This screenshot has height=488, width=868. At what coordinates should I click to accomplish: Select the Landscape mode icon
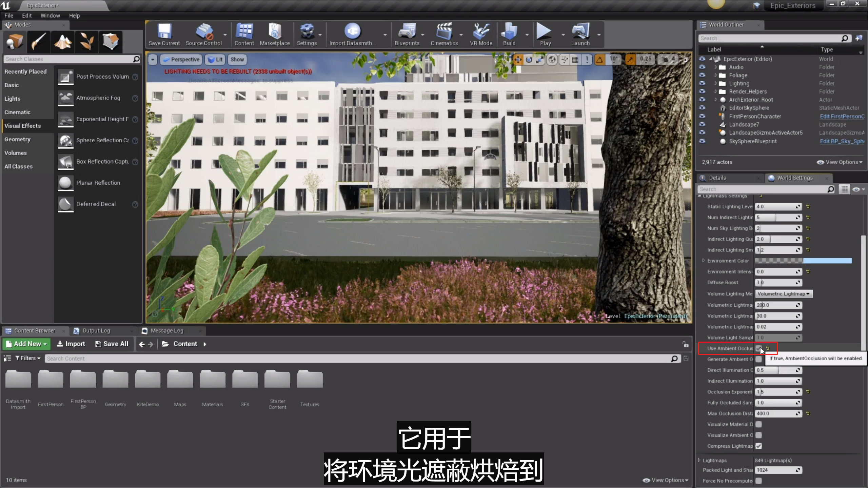[63, 42]
